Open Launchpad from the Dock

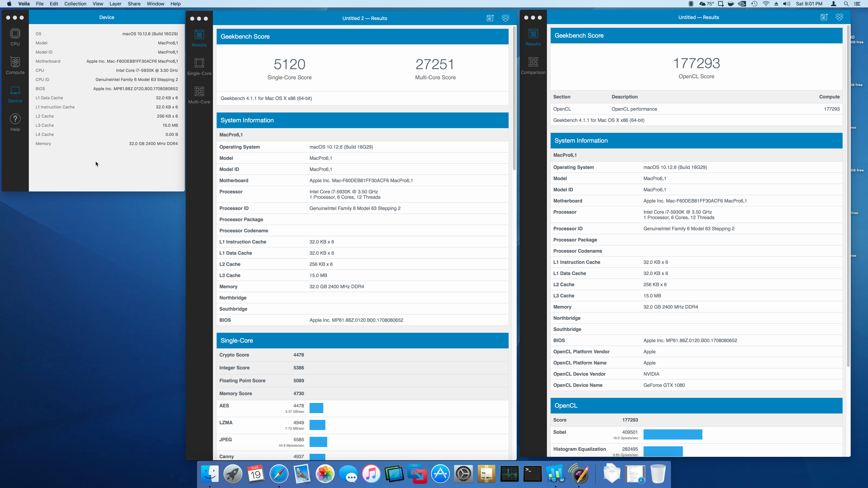[233, 474]
